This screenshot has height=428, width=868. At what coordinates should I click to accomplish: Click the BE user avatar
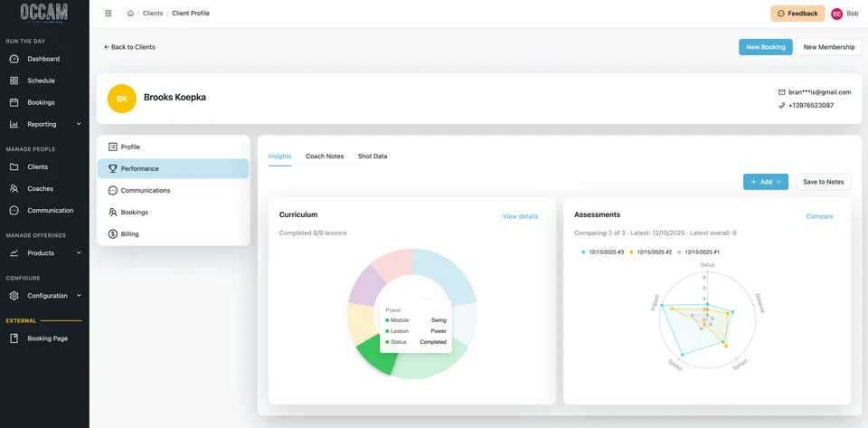pos(836,14)
